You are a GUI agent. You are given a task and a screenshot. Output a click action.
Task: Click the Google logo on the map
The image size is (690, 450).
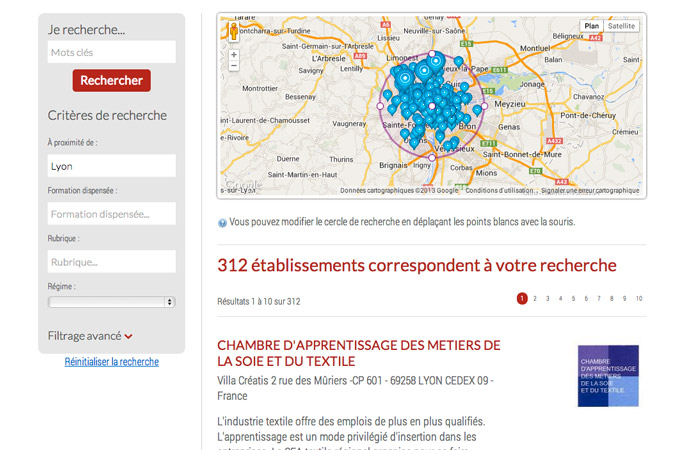click(243, 187)
